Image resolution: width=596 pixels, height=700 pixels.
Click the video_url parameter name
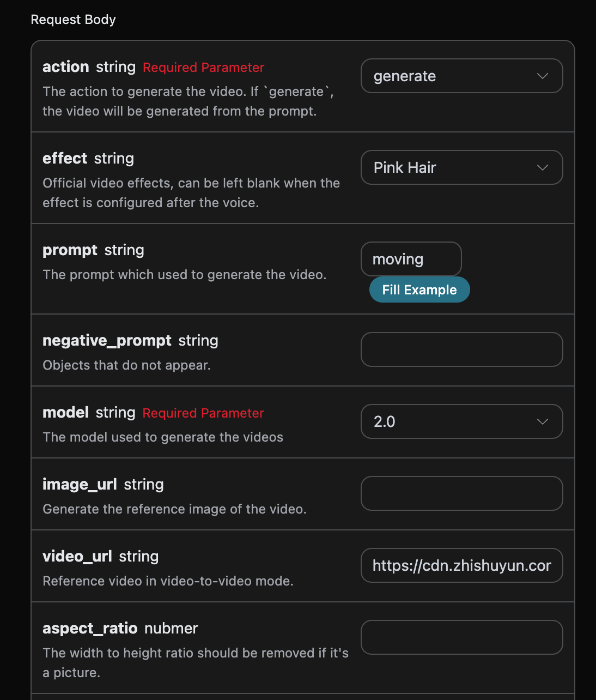click(x=77, y=557)
